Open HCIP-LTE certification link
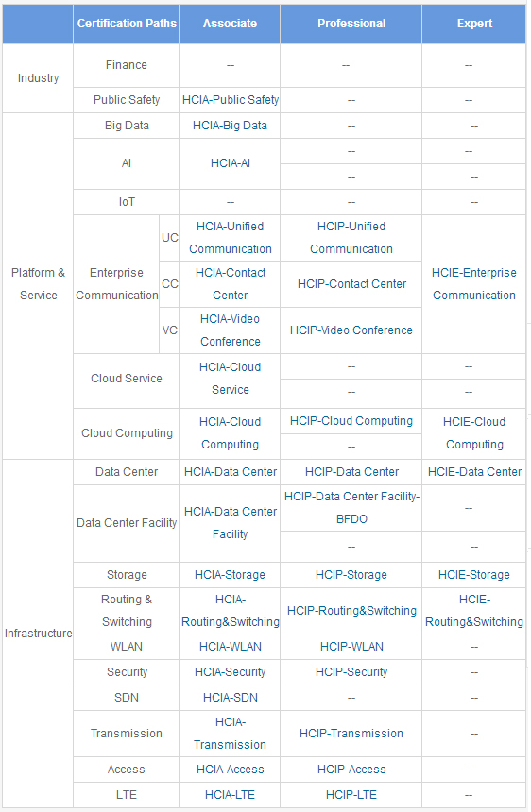 pyautogui.click(x=351, y=795)
